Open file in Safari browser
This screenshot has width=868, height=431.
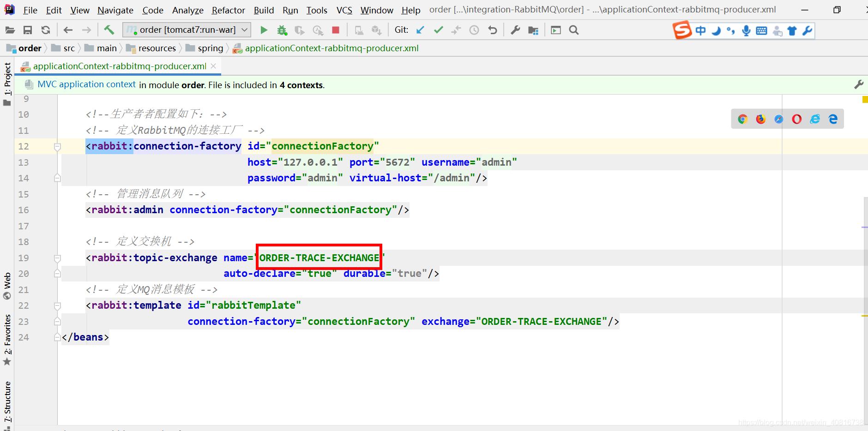[x=778, y=119]
